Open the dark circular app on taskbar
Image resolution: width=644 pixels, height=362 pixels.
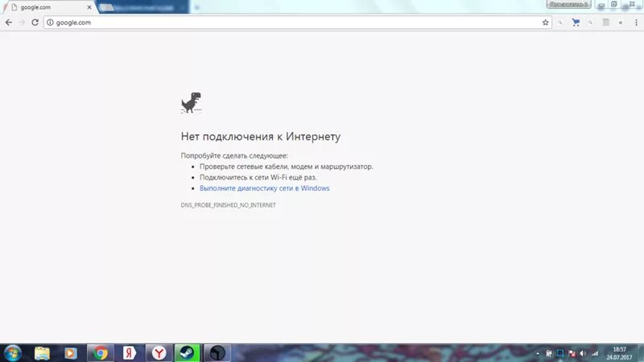[217, 353]
